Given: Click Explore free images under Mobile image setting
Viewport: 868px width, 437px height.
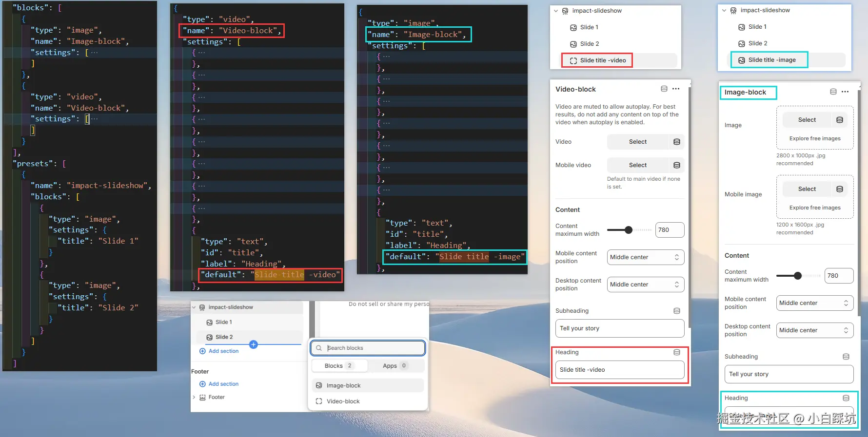Looking at the screenshot, I should click(x=815, y=208).
